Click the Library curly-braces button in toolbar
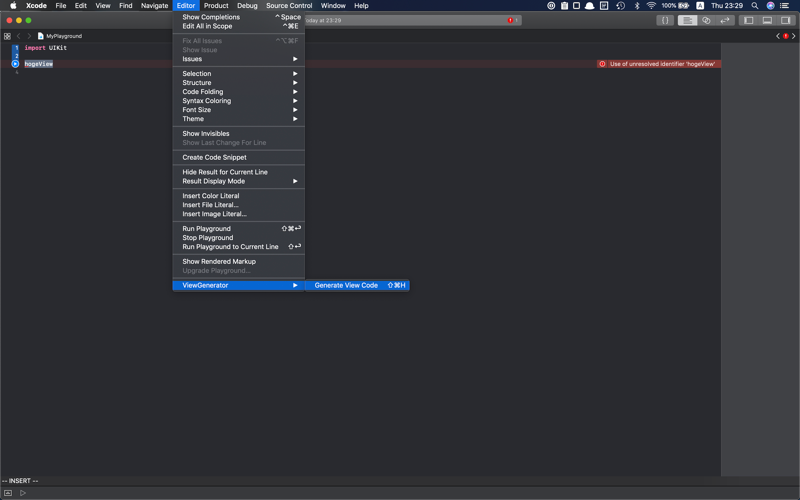800x500 pixels. point(665,20)
